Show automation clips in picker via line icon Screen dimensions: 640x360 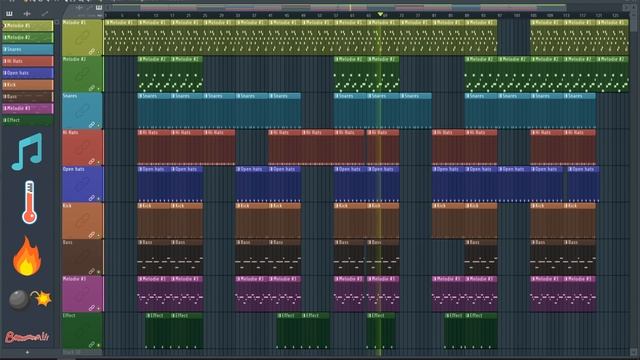point(44,13)
